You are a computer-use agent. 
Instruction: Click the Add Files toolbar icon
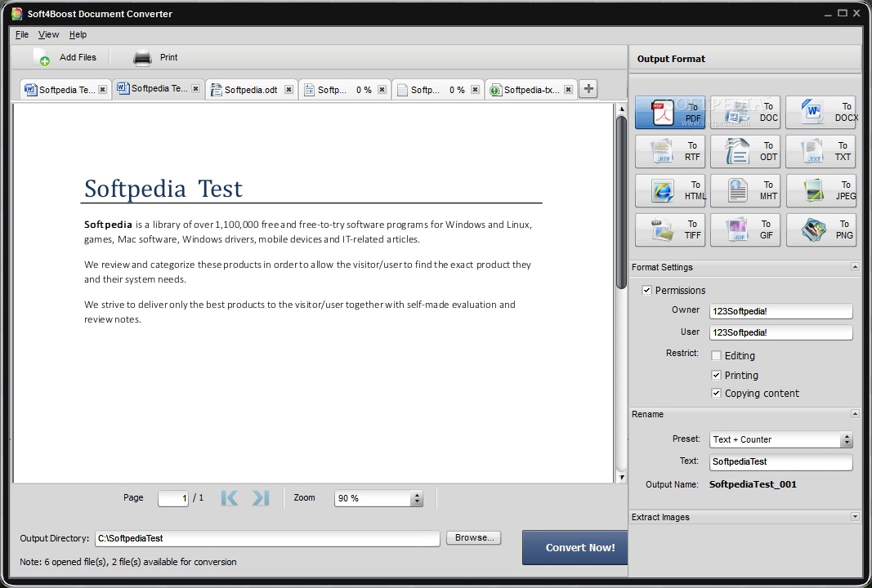pos(42,58)
